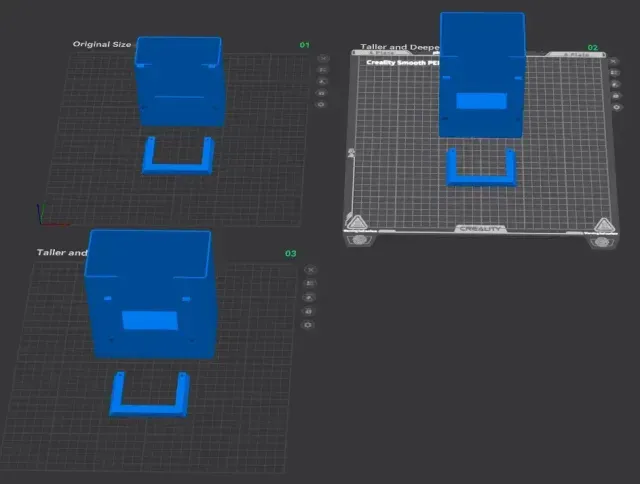Select the U-shaped bracket on plate 02
Viewport: 640px width, 484px height.
(x=481, y=178)
